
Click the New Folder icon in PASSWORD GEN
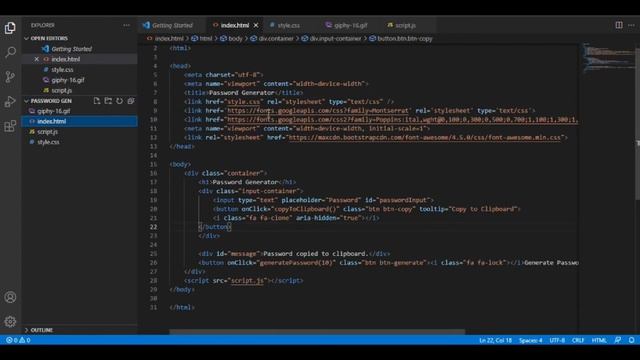(108, 101)
